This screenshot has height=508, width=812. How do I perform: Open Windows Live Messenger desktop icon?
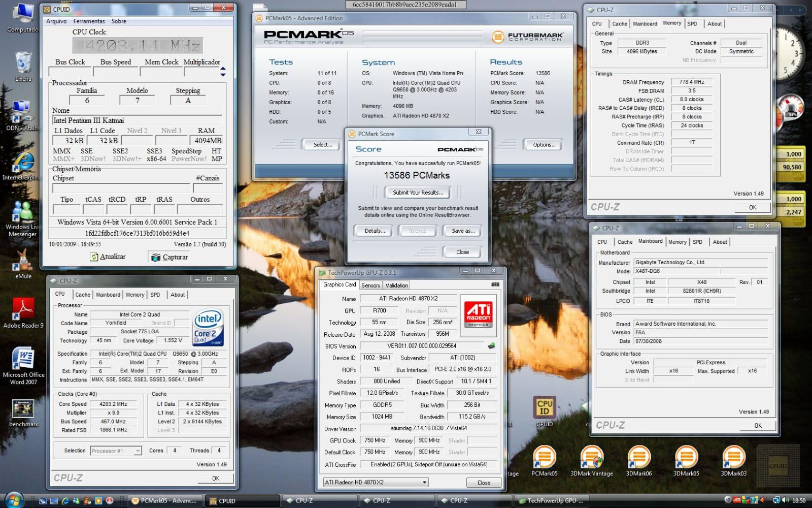[x=22, y=219]
